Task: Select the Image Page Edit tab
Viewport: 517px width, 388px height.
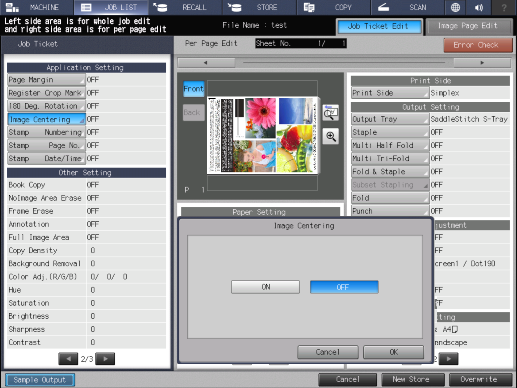Action: [x=468, y=26]
